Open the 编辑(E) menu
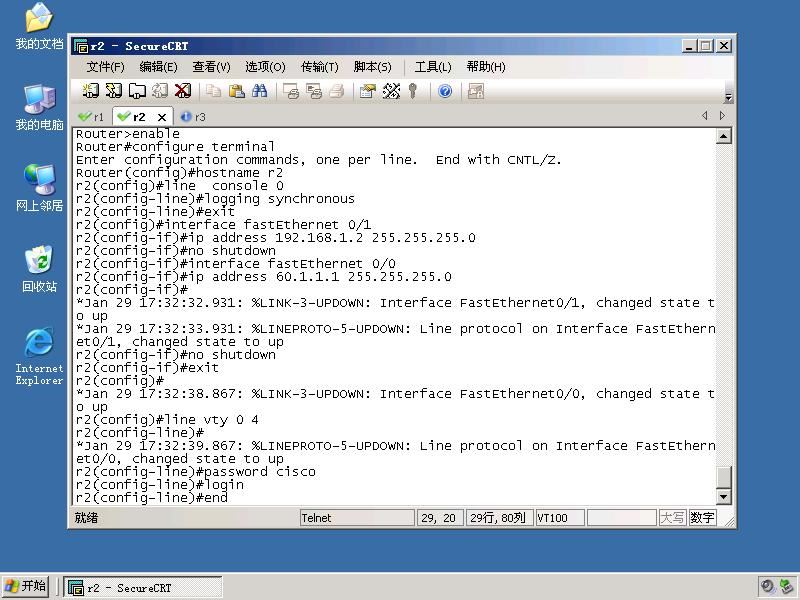 158,67
